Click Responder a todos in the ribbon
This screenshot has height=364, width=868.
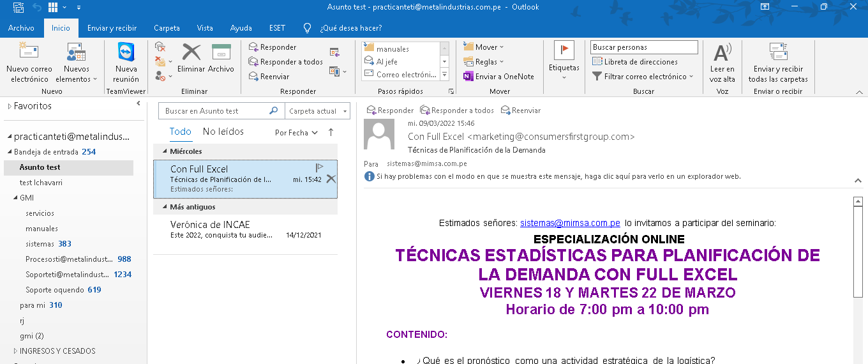286,62
